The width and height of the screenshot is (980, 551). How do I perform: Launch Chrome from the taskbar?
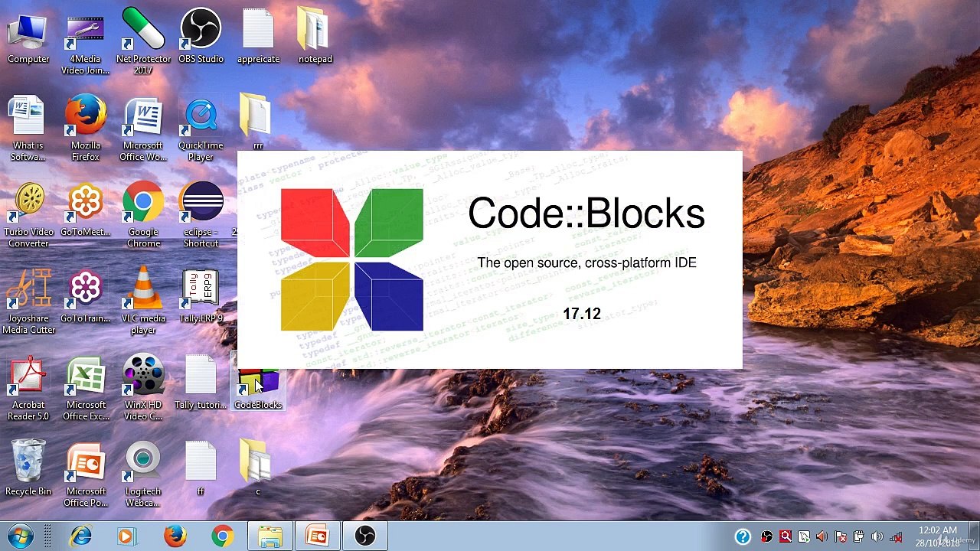(222, 536)
